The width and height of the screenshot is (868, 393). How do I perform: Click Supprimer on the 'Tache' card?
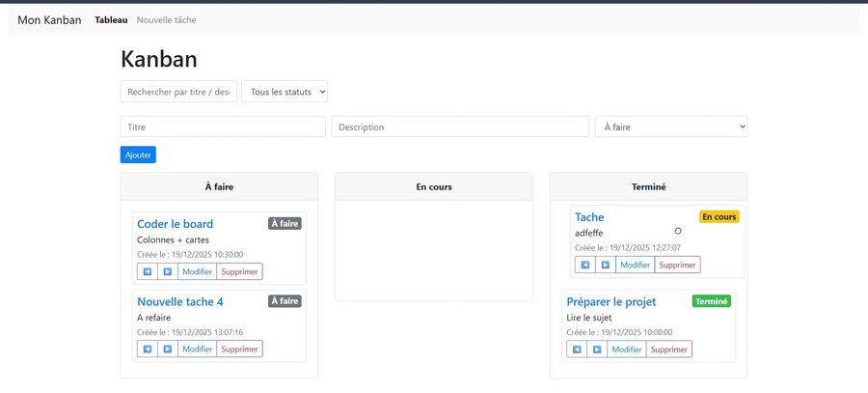click(x=678, y=265)
